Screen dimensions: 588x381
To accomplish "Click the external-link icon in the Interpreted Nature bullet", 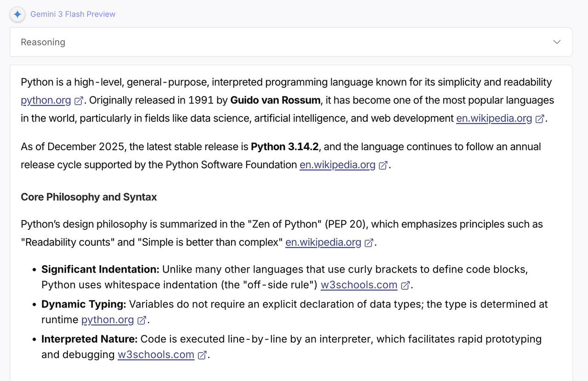I will point(202,355).
